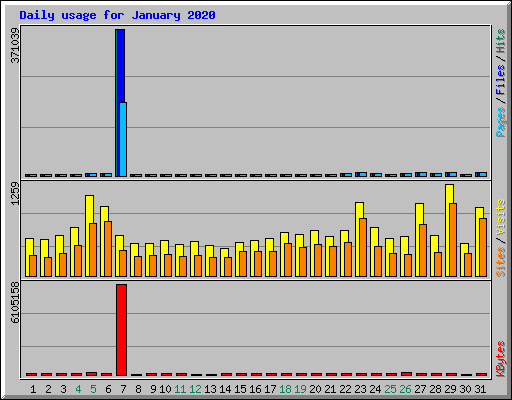Click the cyan Pages bar for day 7
The image size is (512, 400).
coord(123,139)
